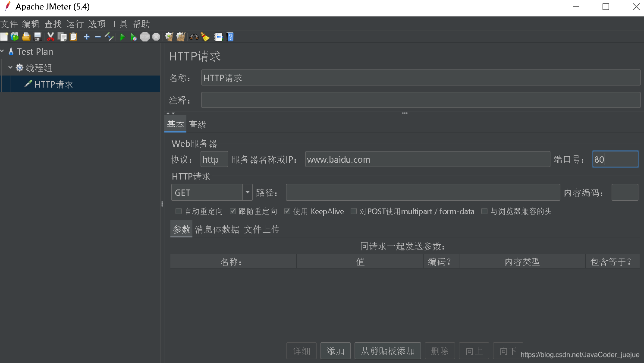Screen dimensions: 644x363
Task: Click the 端口号 field containing 80
Action: click(615, 159)
